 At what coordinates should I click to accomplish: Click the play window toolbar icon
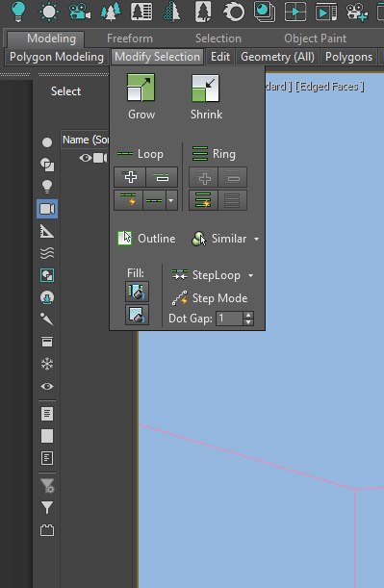click(x=326, y=12)
